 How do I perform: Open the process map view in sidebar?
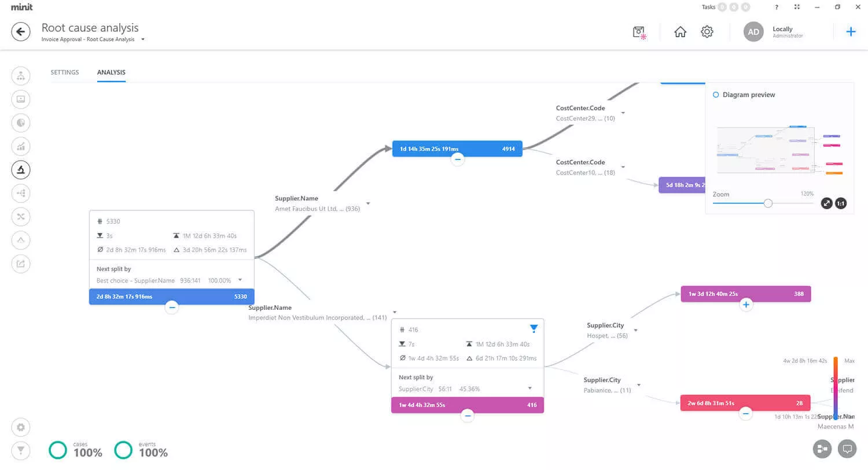[21, 76]
